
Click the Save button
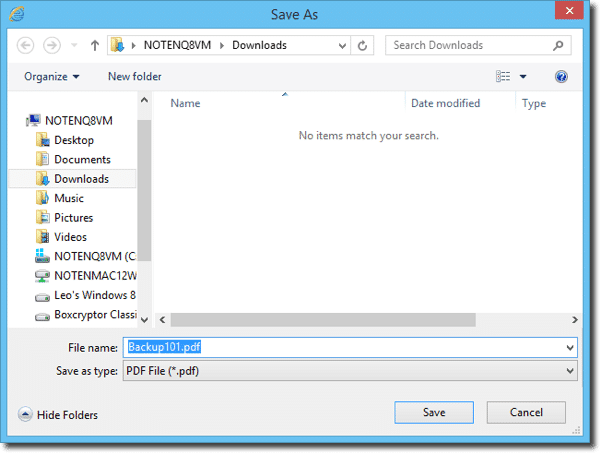(x=434, y=412)
